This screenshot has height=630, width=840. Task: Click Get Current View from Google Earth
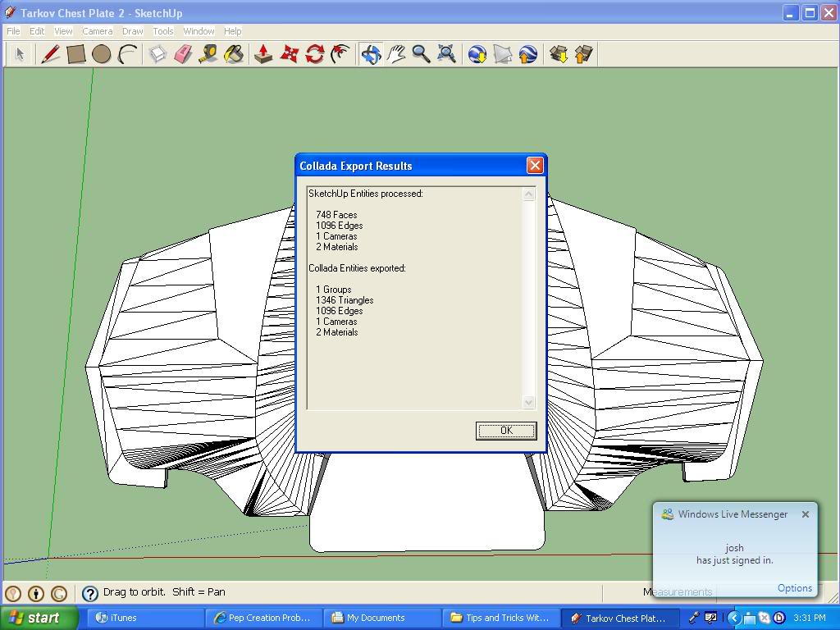pos(477,55)
